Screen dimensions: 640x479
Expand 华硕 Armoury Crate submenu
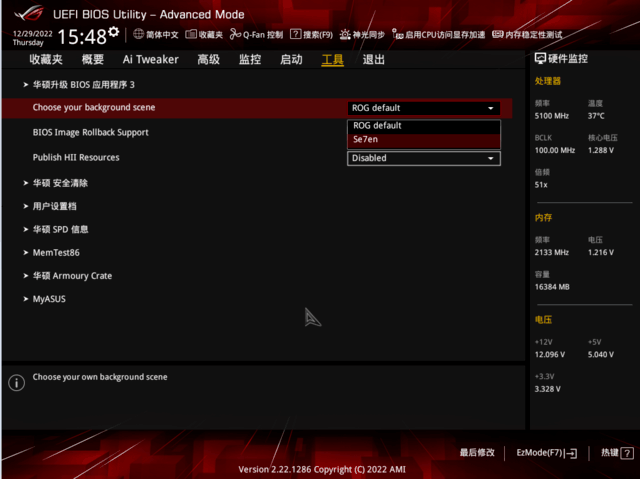click(72, 275)
